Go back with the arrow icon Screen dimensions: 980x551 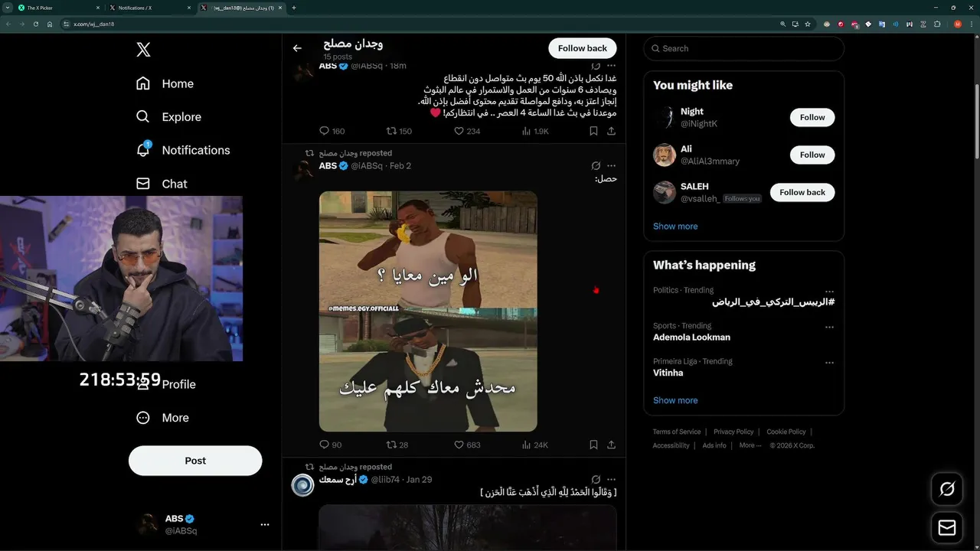(297, 48)
